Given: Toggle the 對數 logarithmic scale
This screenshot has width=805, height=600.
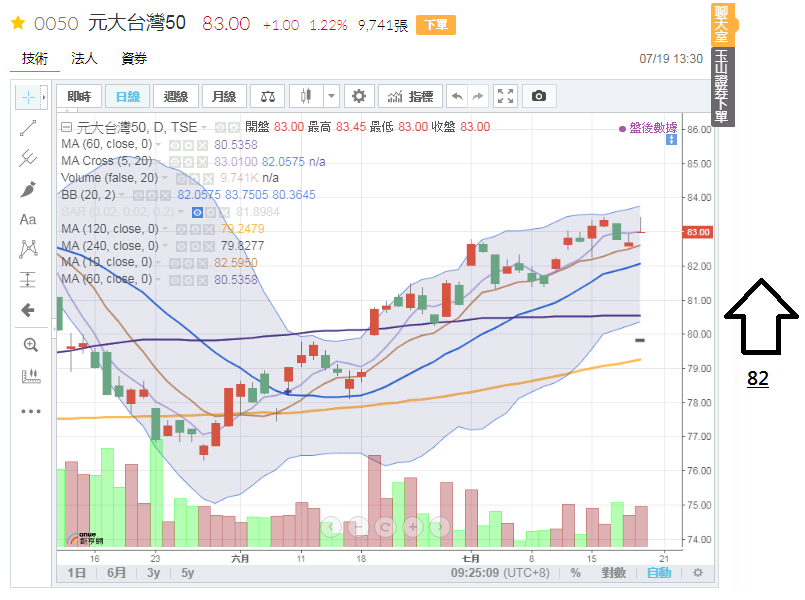Looking at the screenshot, I should coord(614,573).
